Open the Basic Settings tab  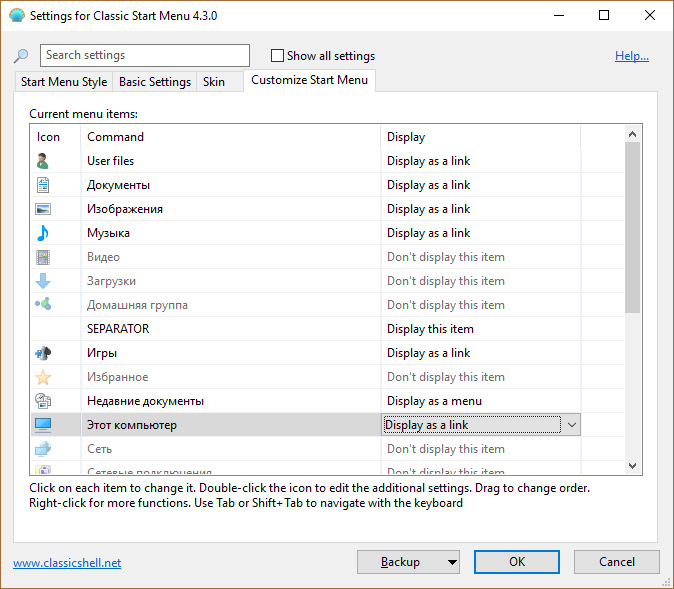[x=154, y=82]
